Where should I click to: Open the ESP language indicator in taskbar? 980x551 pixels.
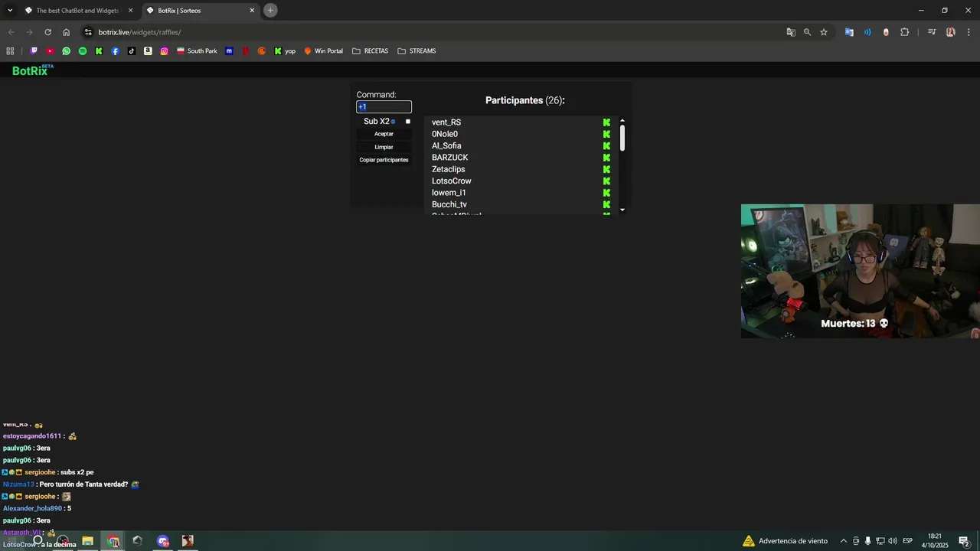pyautogui.click(x=907, y=541)
